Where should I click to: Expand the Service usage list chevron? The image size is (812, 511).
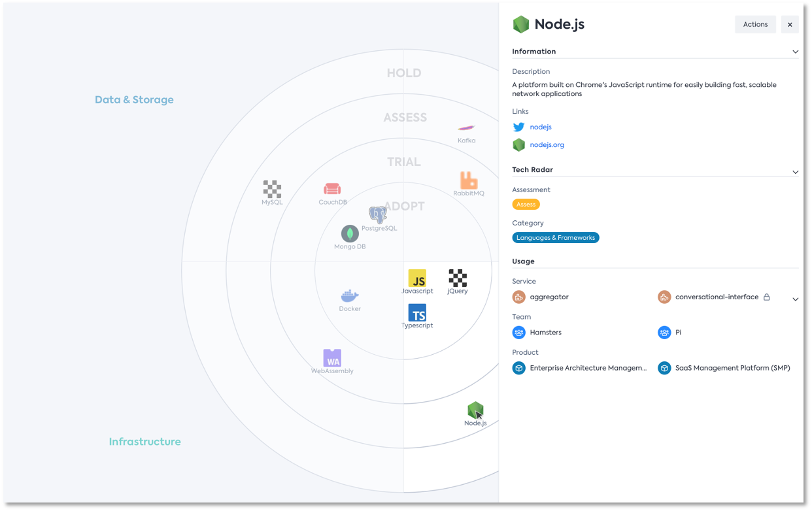pyautogui.click(x=795, y=299)
